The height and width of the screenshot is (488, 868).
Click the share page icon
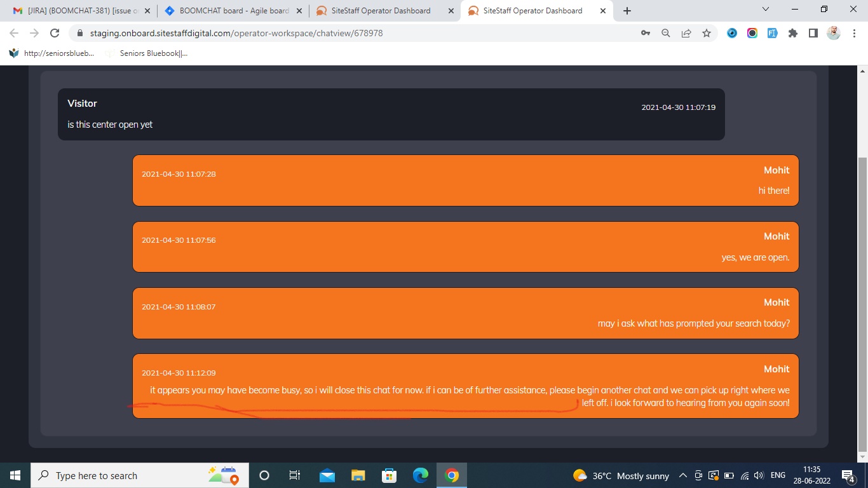[x=686, y=33]
